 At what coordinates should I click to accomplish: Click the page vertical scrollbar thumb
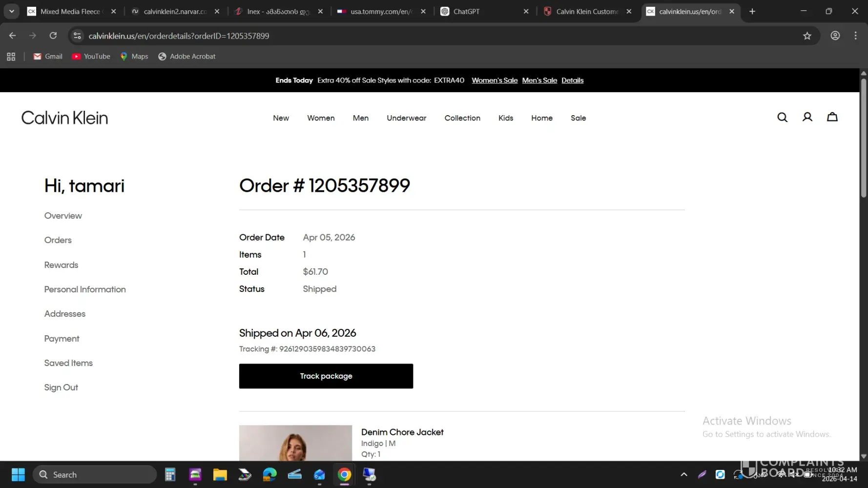[x=864, y=138]
